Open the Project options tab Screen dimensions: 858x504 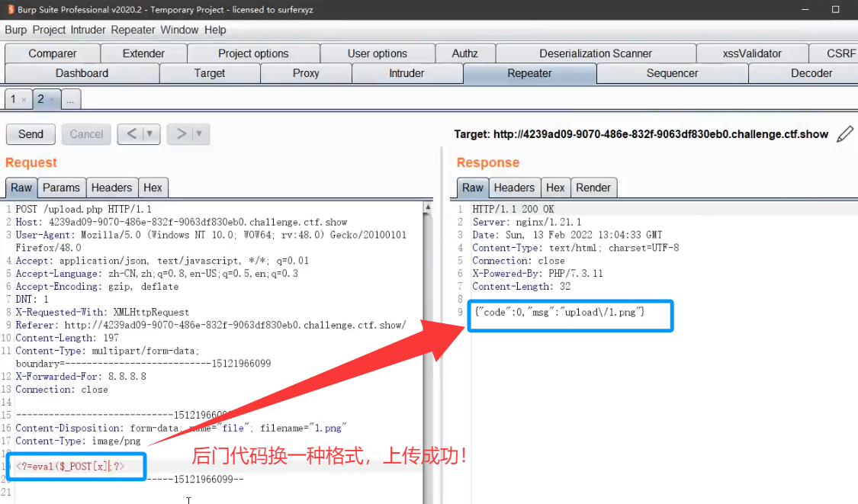pos(253,53)
